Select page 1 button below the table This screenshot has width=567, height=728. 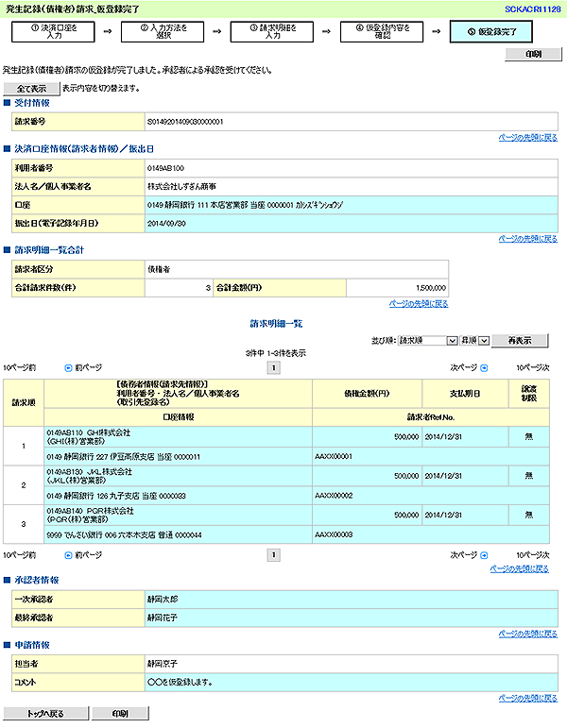click(274, 555)
